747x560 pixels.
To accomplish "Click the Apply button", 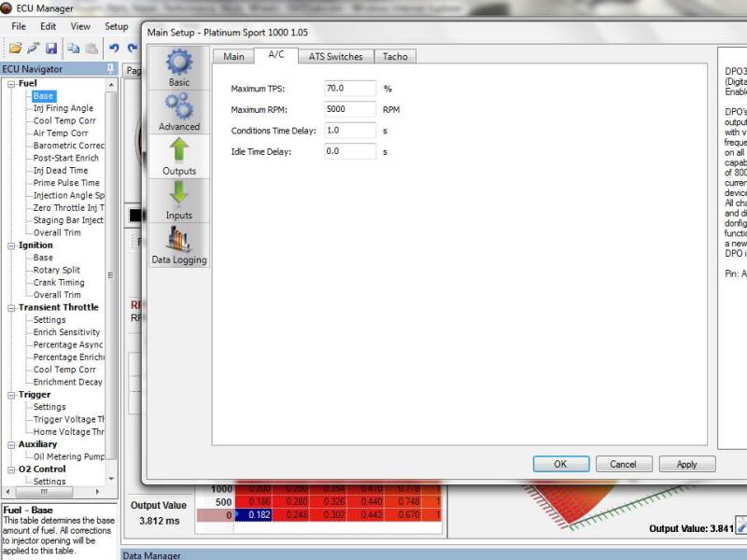I will click(687, 464).
